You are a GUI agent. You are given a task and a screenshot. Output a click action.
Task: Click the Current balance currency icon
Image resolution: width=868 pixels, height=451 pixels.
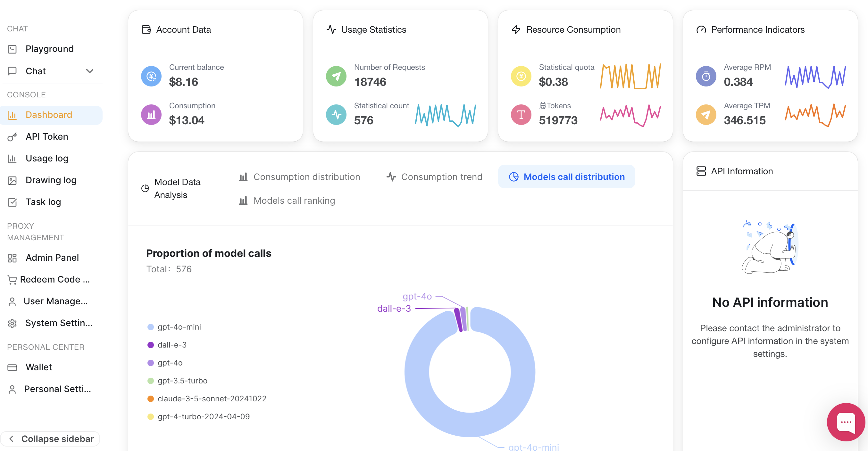coord(151,77)
